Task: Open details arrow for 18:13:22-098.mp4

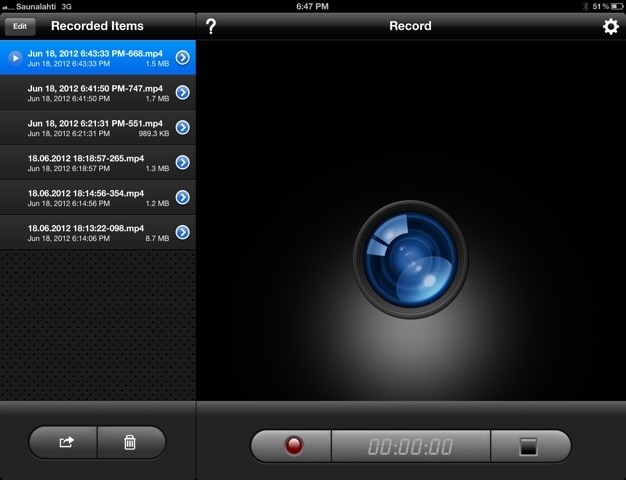Action: (182, 232)
